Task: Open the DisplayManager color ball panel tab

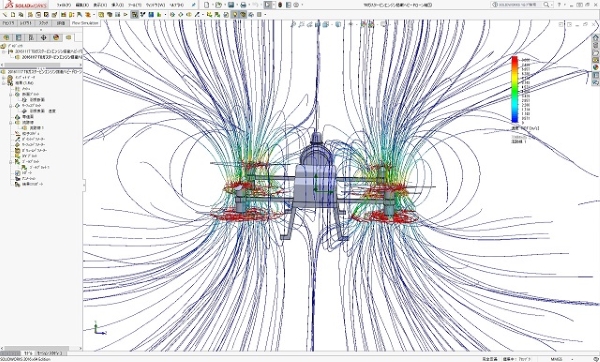Action: 56,38
